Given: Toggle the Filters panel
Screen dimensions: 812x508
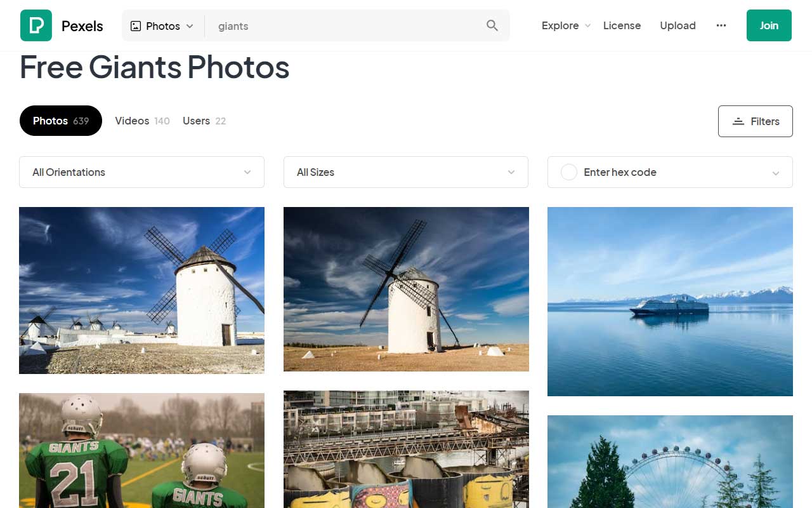Looking at the screenshot, I should pyautogui.click(x=755, y=121).
